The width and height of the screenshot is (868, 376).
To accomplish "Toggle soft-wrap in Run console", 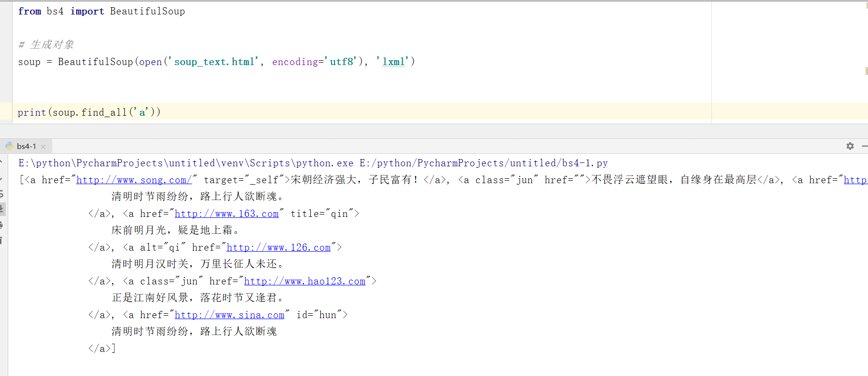I will (1, 194).
